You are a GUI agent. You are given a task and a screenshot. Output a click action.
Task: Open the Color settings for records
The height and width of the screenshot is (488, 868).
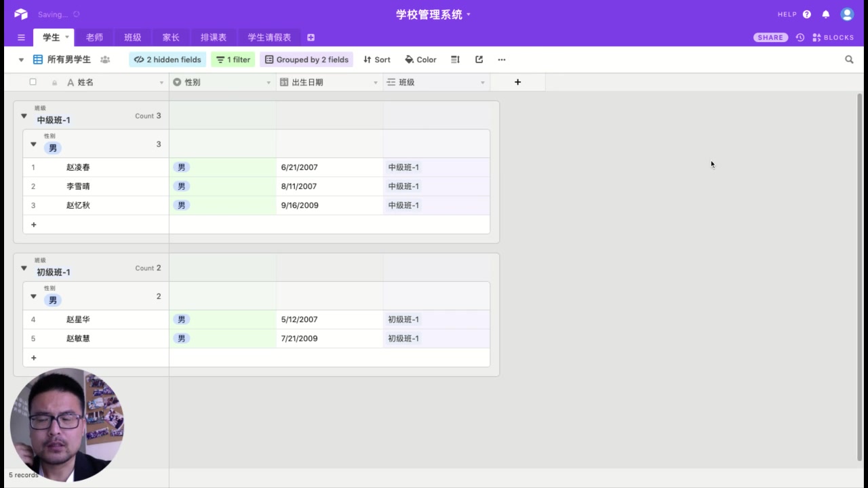click(420, 60)
